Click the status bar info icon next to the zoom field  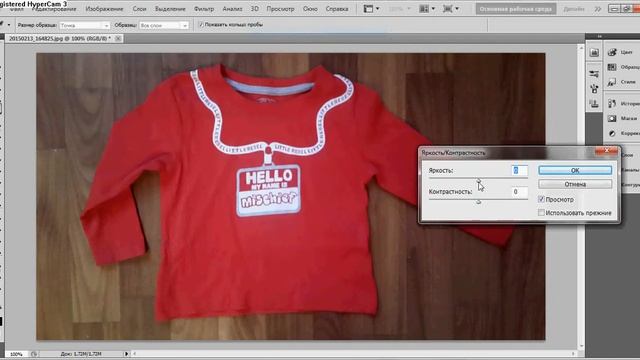coord(34,354)
